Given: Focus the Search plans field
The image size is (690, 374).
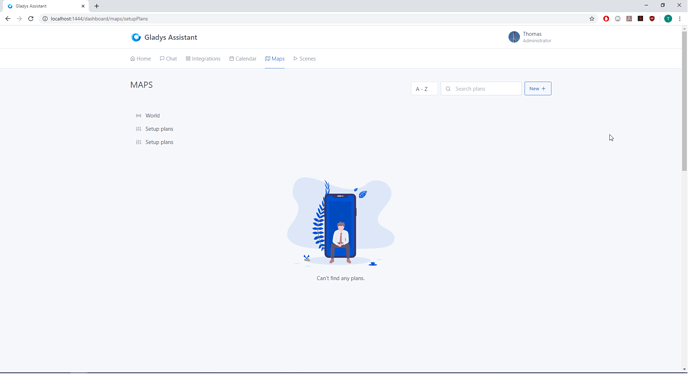Looking at the screenshot, I should (x=481, y=88).
